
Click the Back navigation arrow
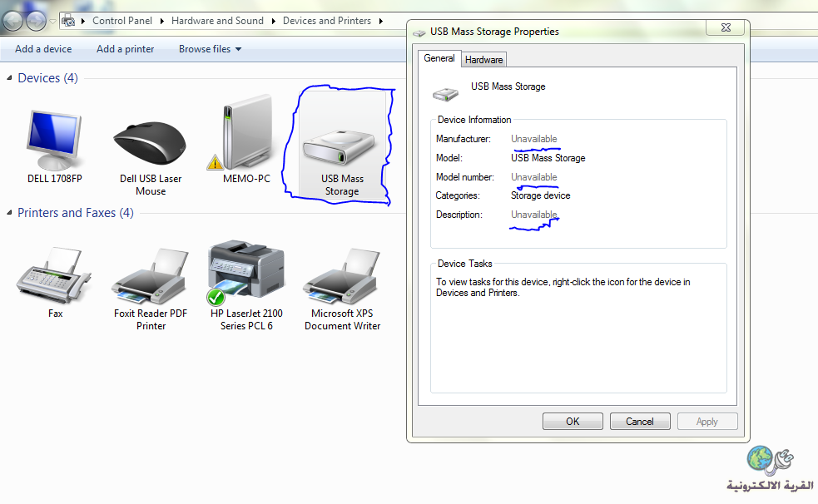(x=13, y=22)
